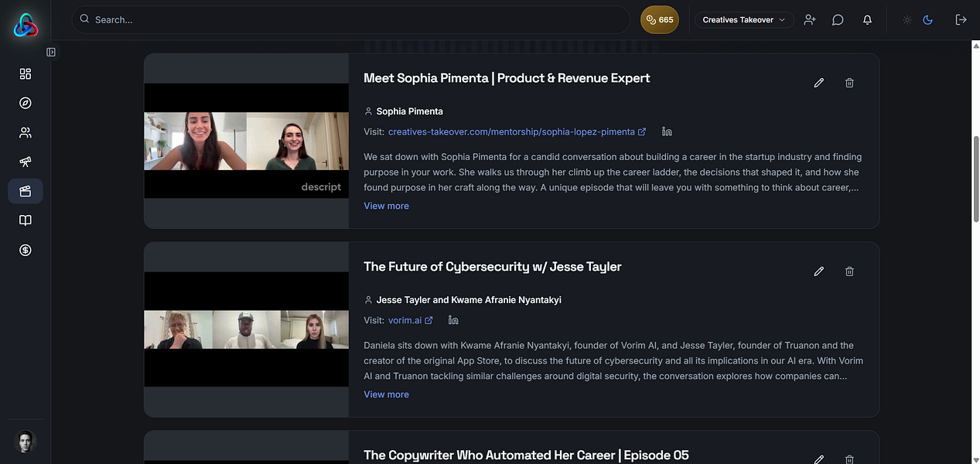Edit the Future of Cybersecurity episode
This screenshot has width=980, height=464.
(819, 271)
